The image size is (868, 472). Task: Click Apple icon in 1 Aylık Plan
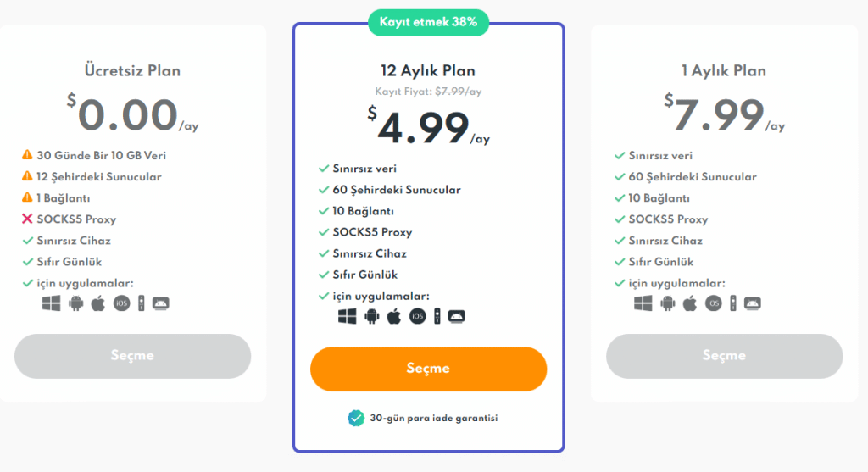(x=690, y=303)
